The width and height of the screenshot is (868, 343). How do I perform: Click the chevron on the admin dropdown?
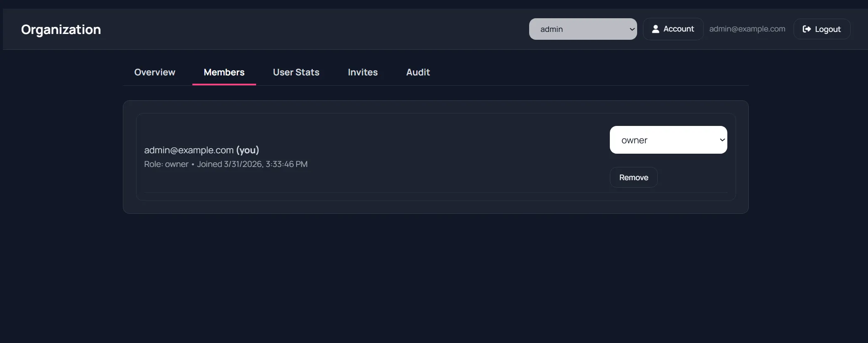632,29
